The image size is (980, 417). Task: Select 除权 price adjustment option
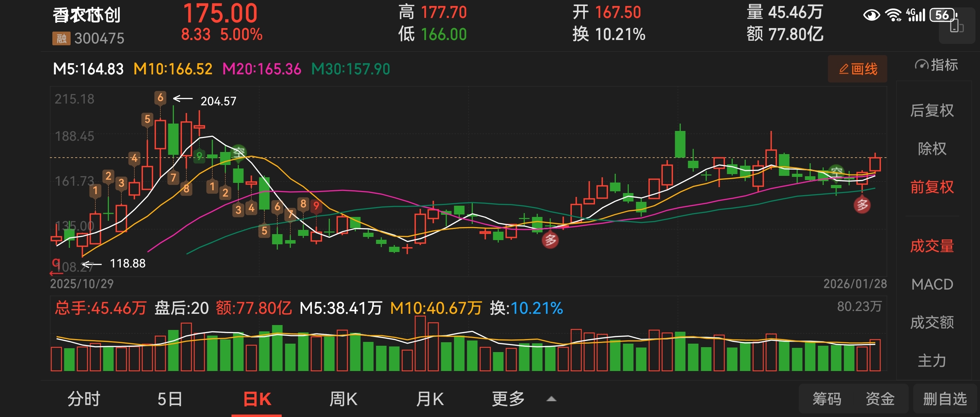pos(932,148)
